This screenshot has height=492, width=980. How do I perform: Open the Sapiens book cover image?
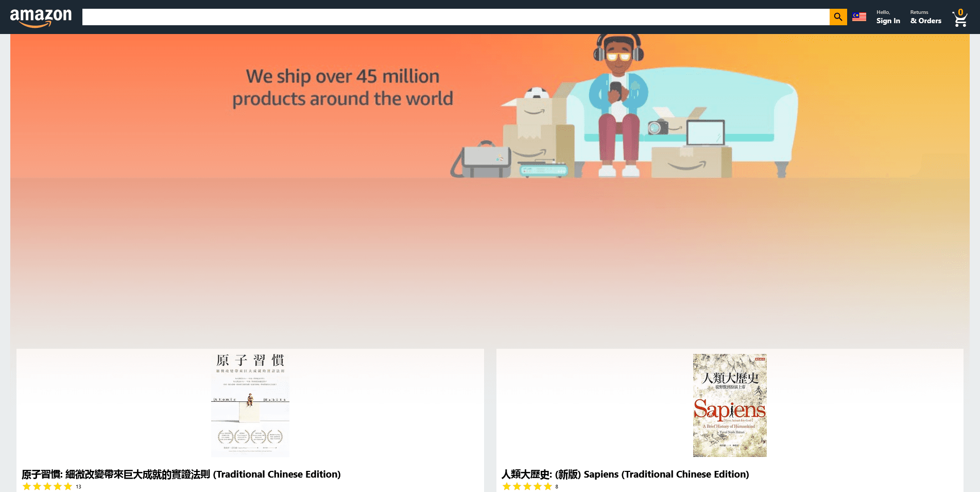(x=730, y=405)
